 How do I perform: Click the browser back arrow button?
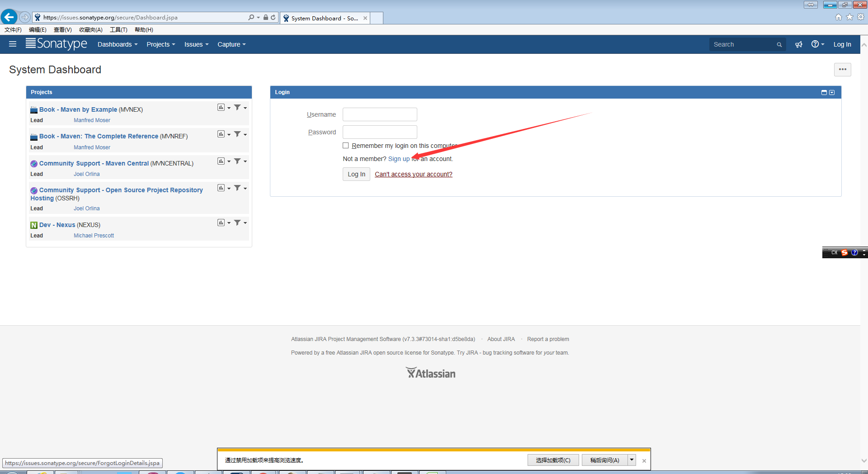pos(9,17)
